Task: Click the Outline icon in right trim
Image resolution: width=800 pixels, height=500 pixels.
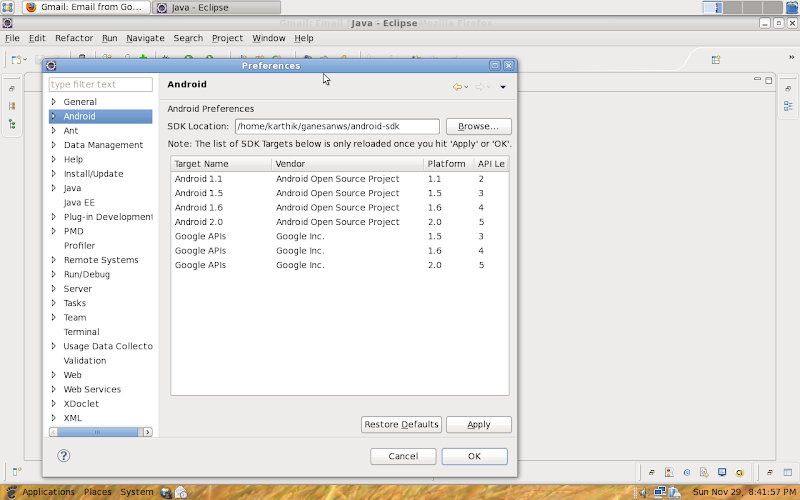Action: tap(788, 106)
